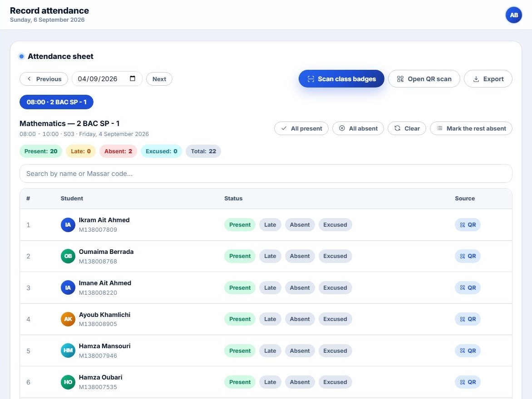The image size is (532, 399).
Task: Mark all students present
Action: pyautogui.click(x=301, y=128)
